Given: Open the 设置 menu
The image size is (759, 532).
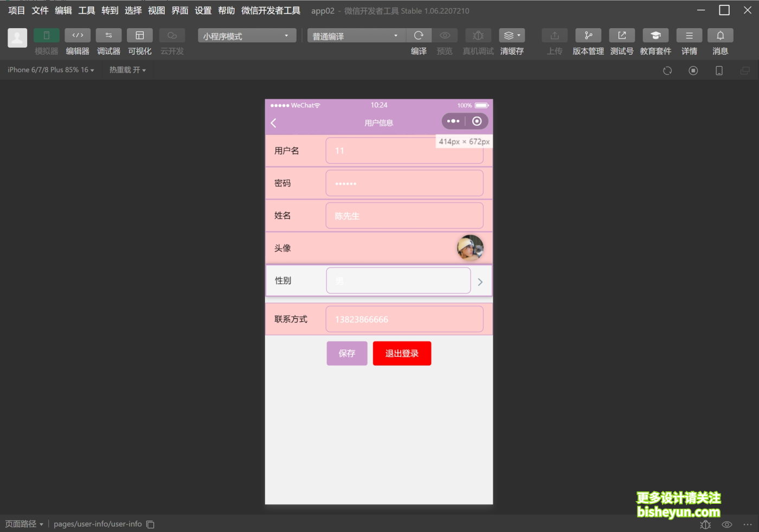Looking at the screenshot, I should (203, 10).
